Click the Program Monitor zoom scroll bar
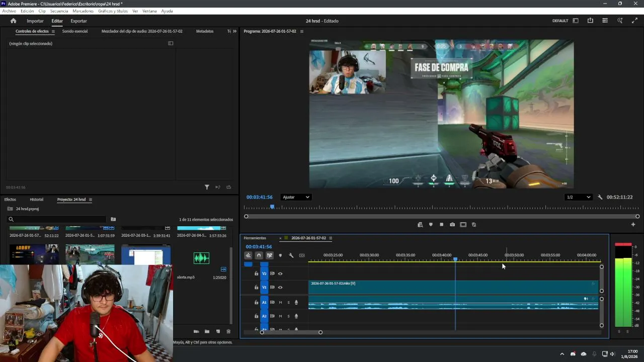Viewport: 644px width, 362px height. [x=442, y=216]
